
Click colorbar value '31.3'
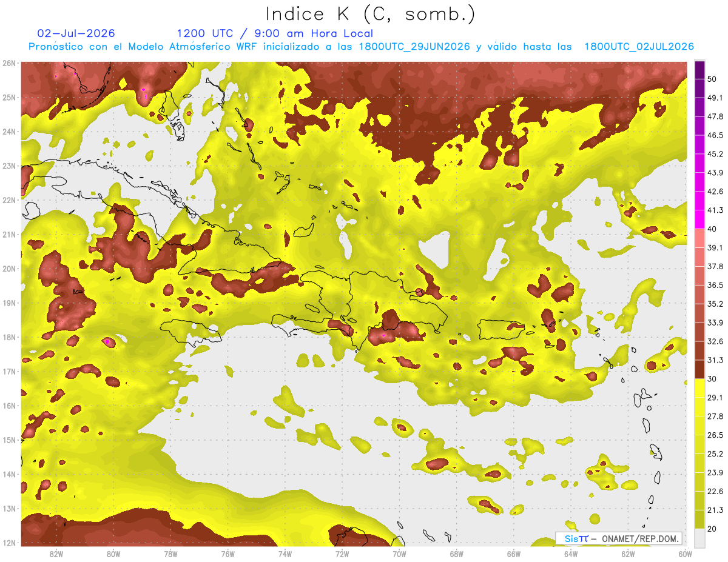click(x=715, y=360)
